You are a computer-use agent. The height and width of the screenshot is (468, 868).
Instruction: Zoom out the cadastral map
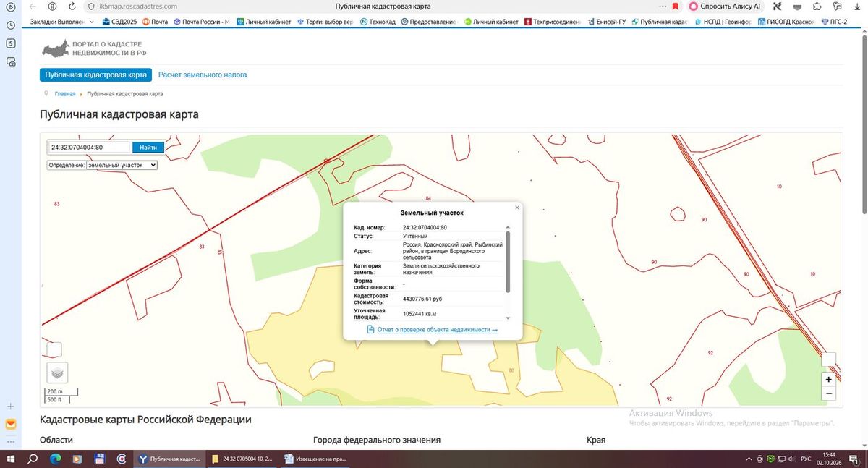(828, 393)
